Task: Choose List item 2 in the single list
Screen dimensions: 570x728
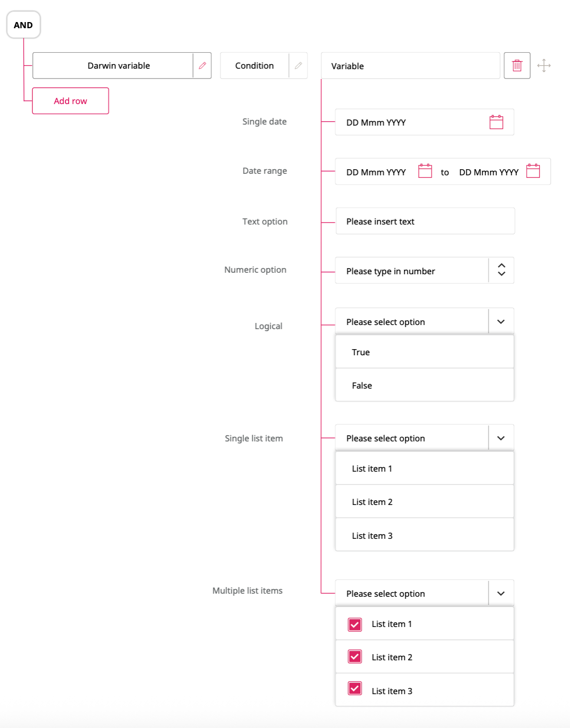Action: [x=424, y=502]
